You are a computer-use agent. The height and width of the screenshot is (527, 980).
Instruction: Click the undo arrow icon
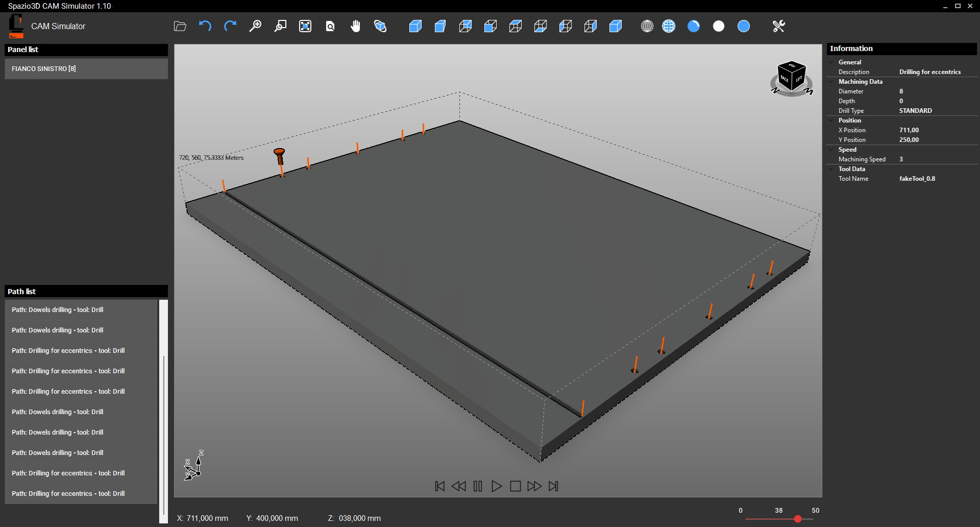coord(205,26)
